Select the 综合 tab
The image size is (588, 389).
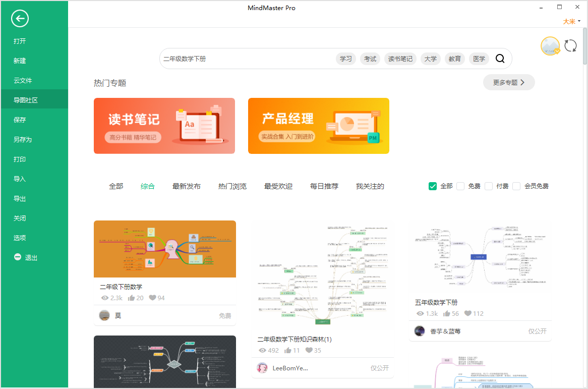[x=147, y=186]
